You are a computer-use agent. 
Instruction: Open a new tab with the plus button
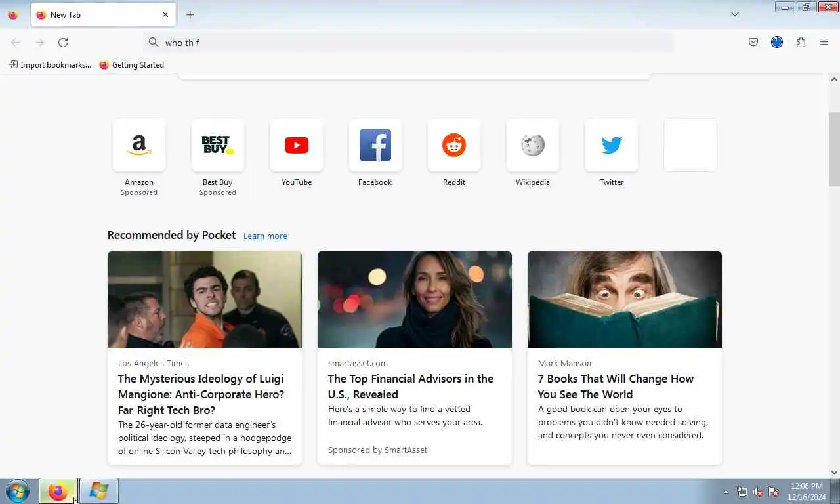[x=190, y=14]
